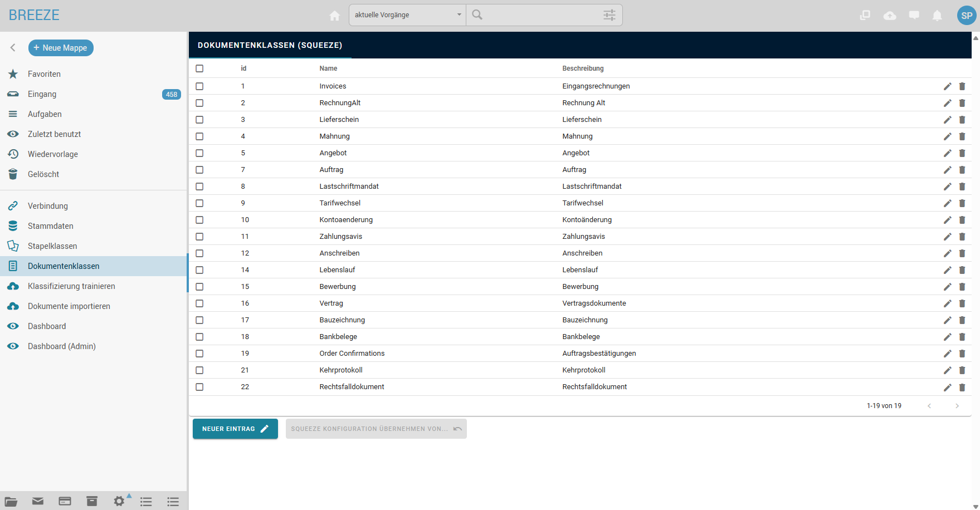Delete the Mahnung document class

click(x=962, y=136)
